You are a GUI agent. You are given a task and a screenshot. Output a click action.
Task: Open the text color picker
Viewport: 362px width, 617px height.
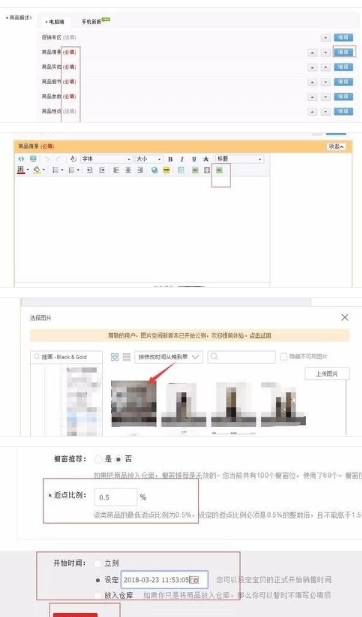[x=23, y=170]
